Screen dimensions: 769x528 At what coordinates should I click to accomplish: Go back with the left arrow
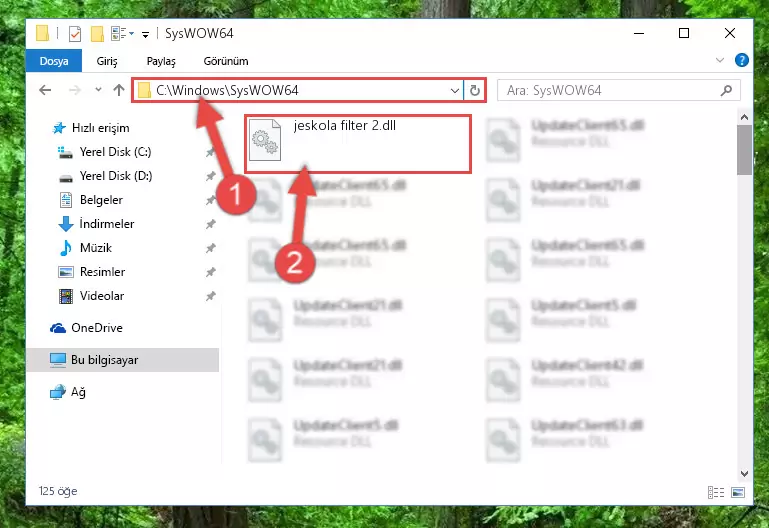45,90
